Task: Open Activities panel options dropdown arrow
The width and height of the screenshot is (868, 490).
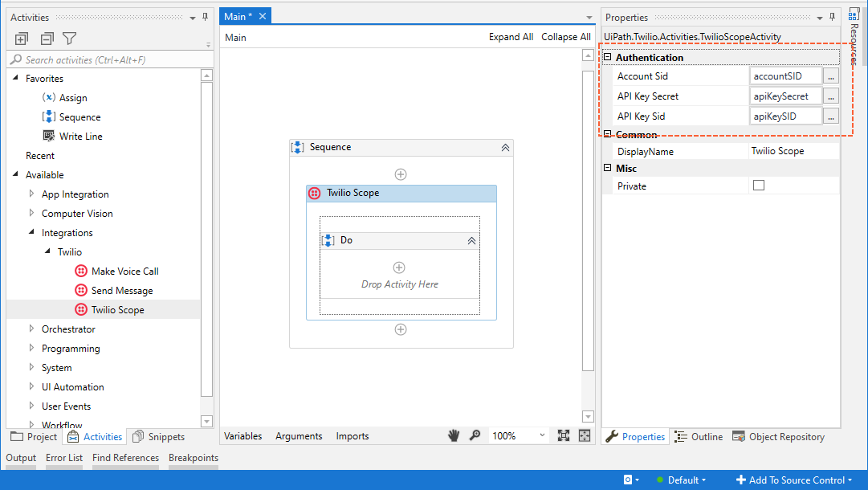Action: click(x=193, y=18)
